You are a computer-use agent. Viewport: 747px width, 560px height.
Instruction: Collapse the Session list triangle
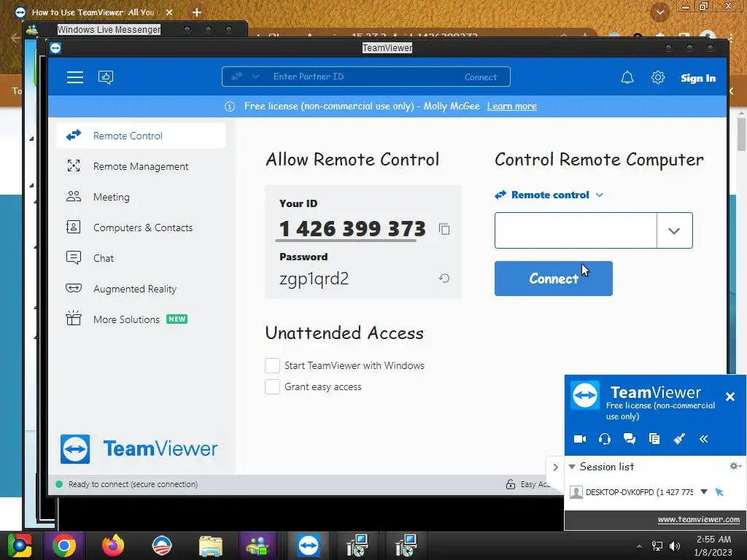click(572, 467)
